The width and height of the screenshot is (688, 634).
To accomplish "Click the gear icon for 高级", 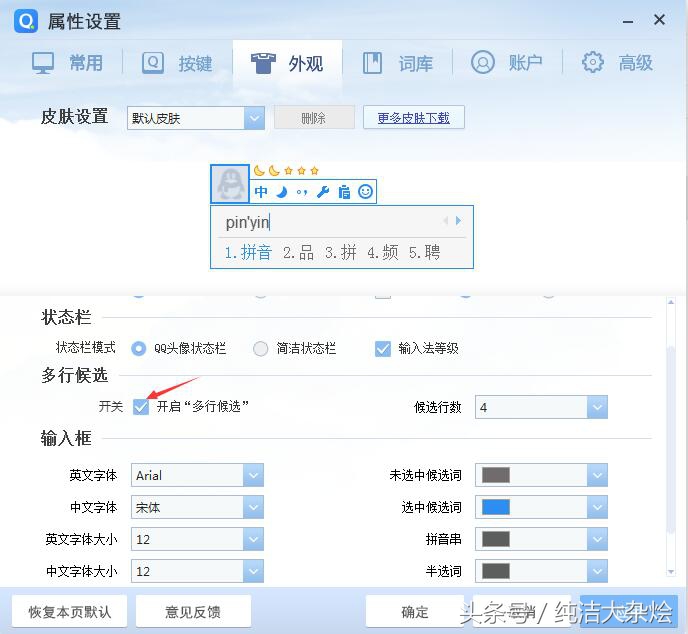I will point(593,62).
